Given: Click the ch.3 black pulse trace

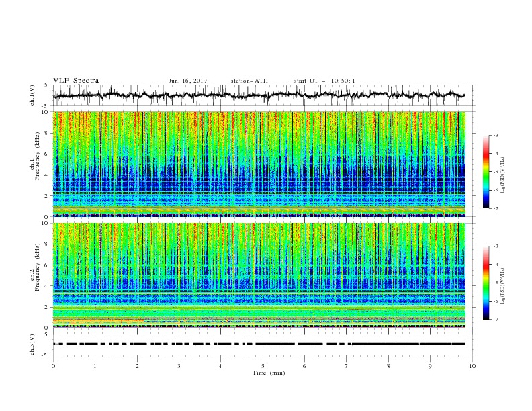Looking at the screenshot, I should pyautogui.click(x=259, y=344).
